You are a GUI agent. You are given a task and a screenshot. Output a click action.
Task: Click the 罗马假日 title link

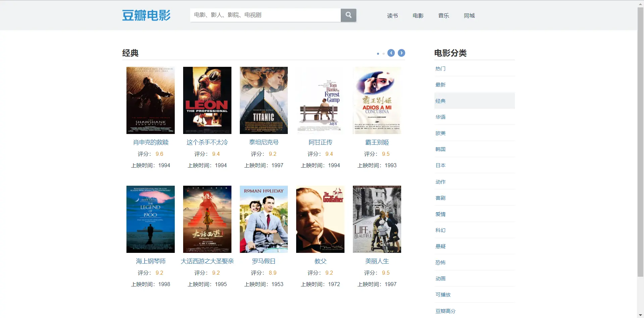(264, 261)
